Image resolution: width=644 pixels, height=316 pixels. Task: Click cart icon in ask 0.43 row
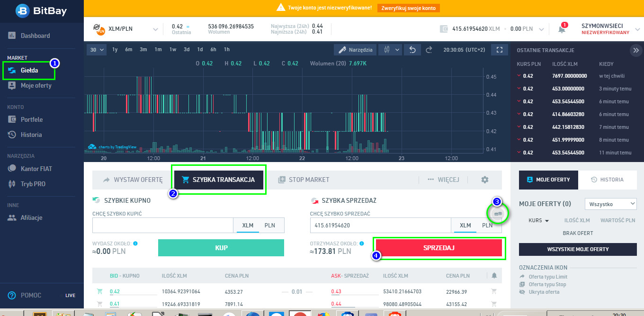(x=494, y=291)
